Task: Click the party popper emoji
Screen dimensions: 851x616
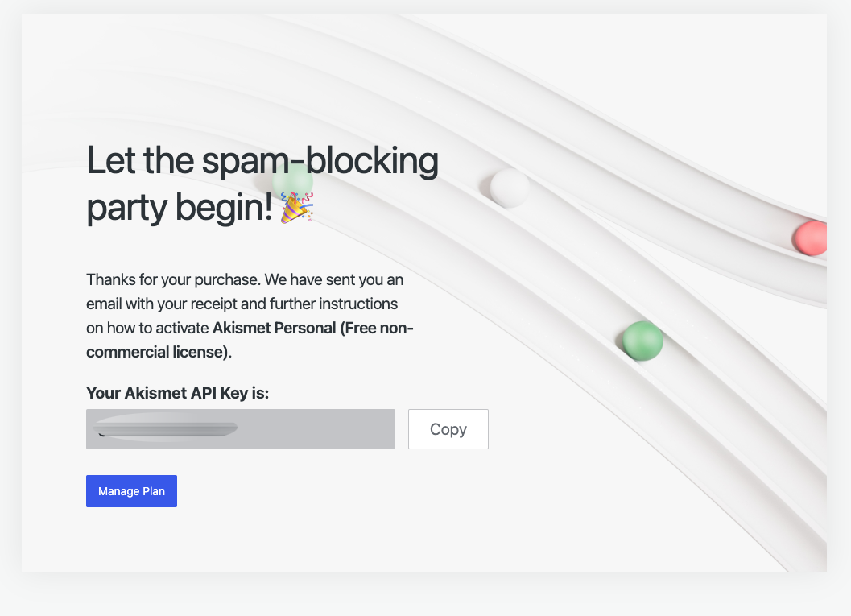Action: pyautogui.click(x=296, y=207)
